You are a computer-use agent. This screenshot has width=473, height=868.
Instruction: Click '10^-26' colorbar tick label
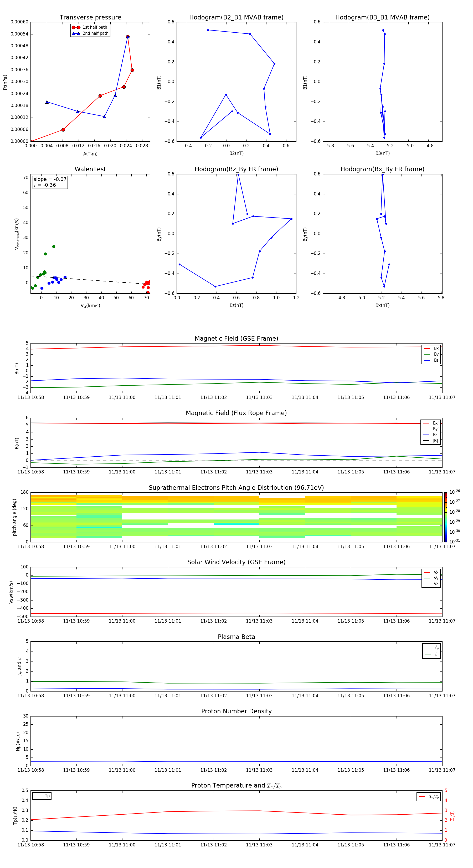[x=455, y=492]
